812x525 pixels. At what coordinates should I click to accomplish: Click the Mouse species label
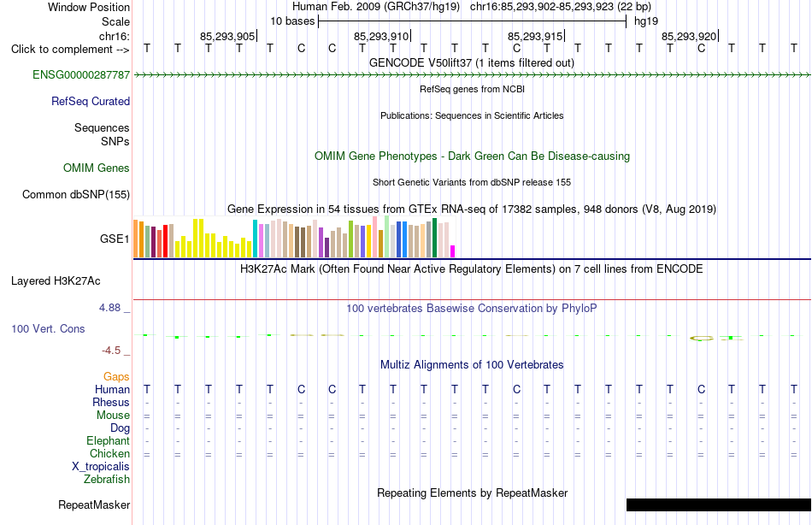point(114,416)
